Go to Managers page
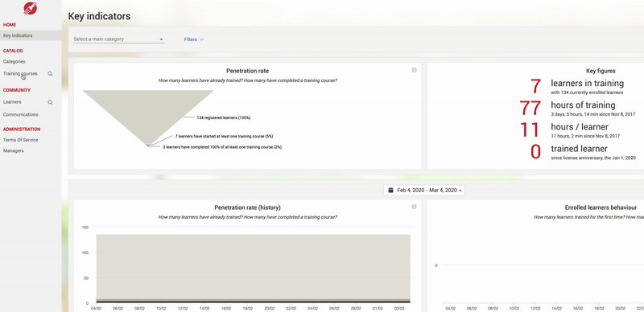 [x=13, y=150]
